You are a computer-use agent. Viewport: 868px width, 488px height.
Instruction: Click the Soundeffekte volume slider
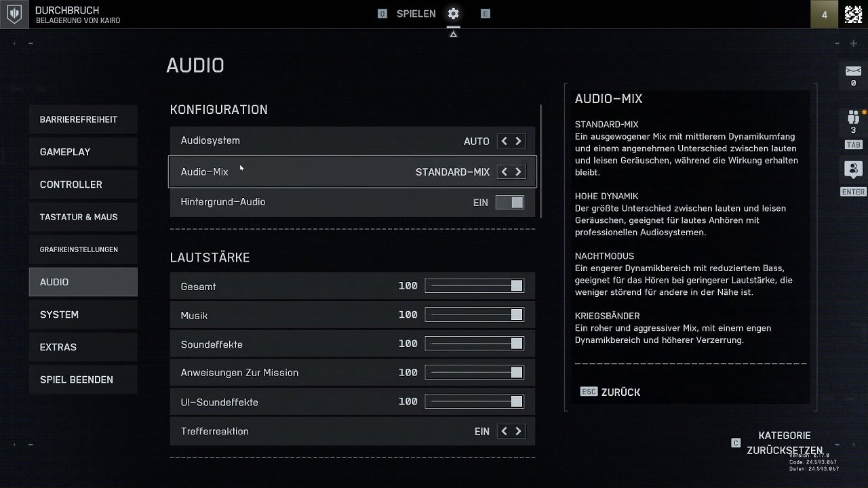(475, 344)
